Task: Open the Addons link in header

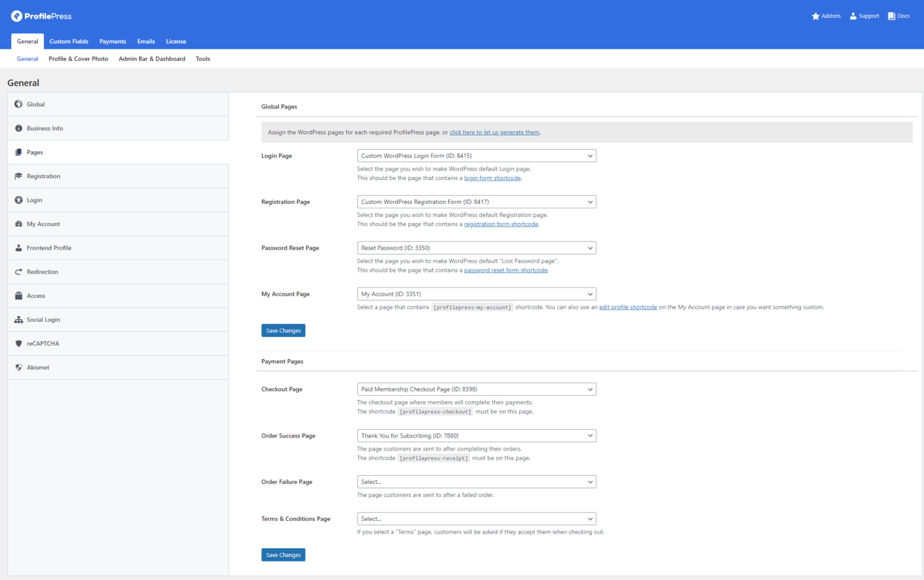Action: [x=827, y=16]
